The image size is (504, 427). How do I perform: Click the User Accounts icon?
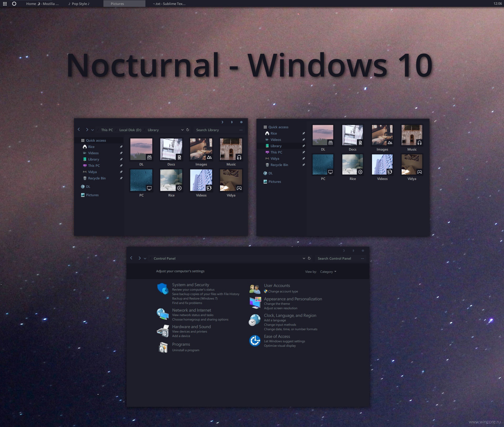point(255,289)
